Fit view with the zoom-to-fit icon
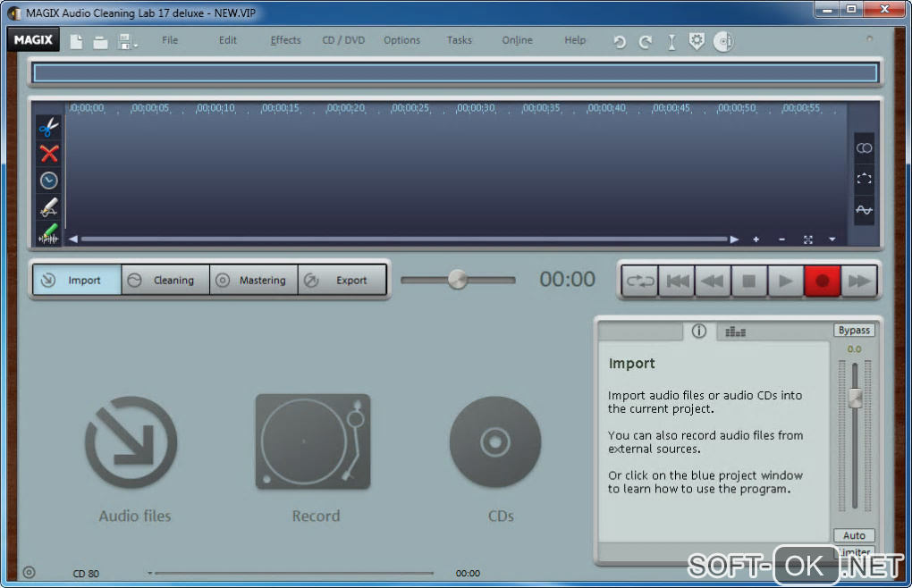Screen dimensions: 912x588 point(808,239)
